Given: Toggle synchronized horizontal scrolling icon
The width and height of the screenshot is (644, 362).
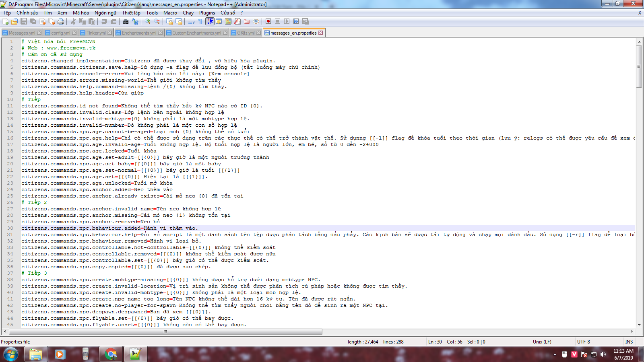Looking at the screenshot, I should pyautogui.click(x=179, y=21).
